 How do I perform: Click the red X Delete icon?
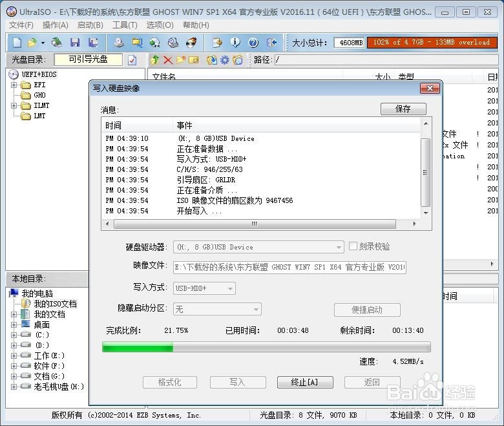168,60
